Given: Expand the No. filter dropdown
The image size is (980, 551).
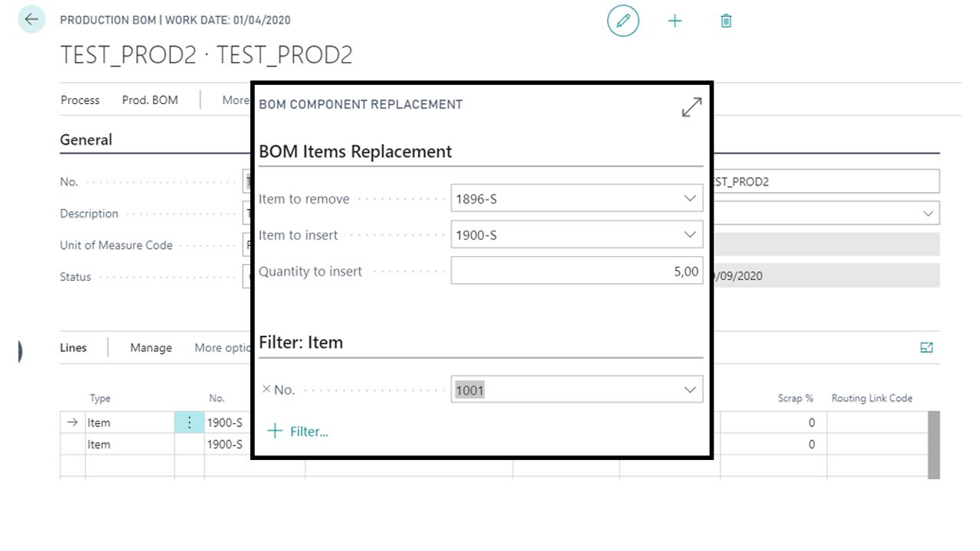Looking at the screenshot, I should 689,390.
